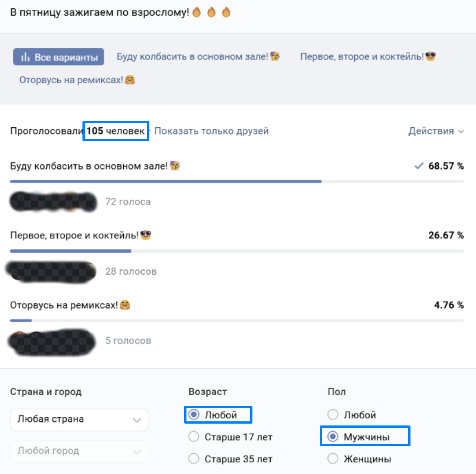Click the Все варианты button
Image resolution: width=476 pixels, height=474 pixels.
tap(59, 57)
